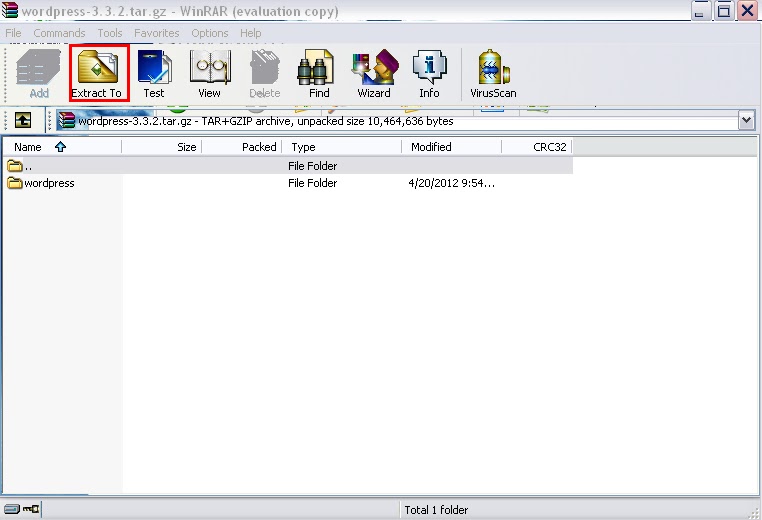Maximize the WinRAR window
Screen dimensions: 762x520
[x=724, y=11]
